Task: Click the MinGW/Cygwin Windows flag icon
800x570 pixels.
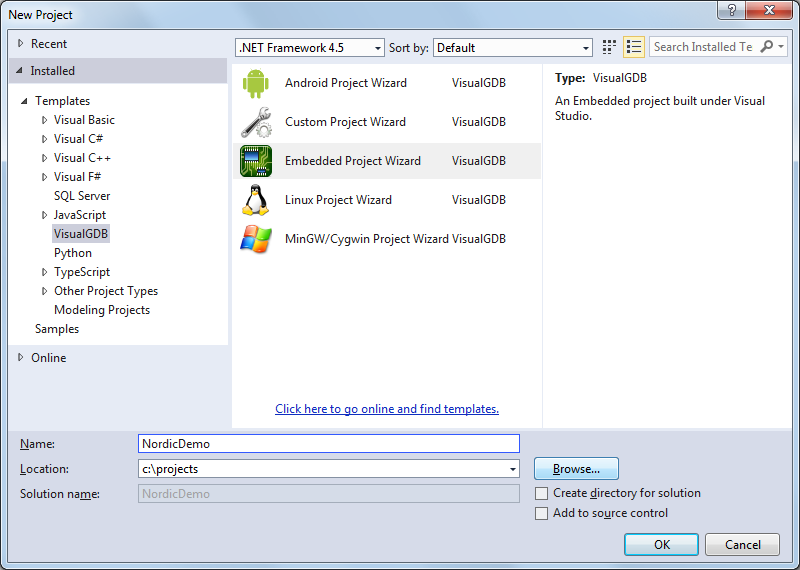Action: [x=256, y=239]
